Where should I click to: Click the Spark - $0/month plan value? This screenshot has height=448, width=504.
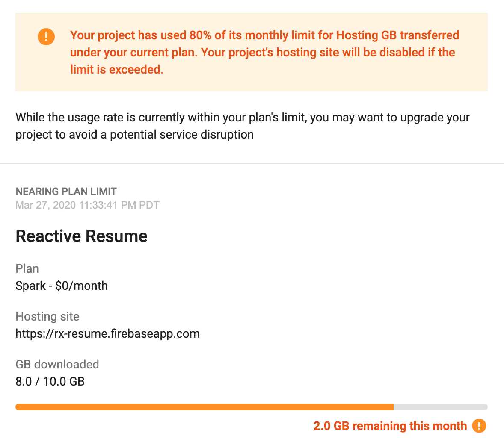[61, 286]
